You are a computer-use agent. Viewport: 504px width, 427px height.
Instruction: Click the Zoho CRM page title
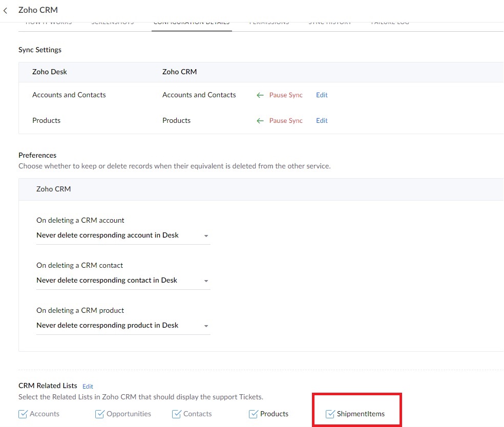point(38,10)
